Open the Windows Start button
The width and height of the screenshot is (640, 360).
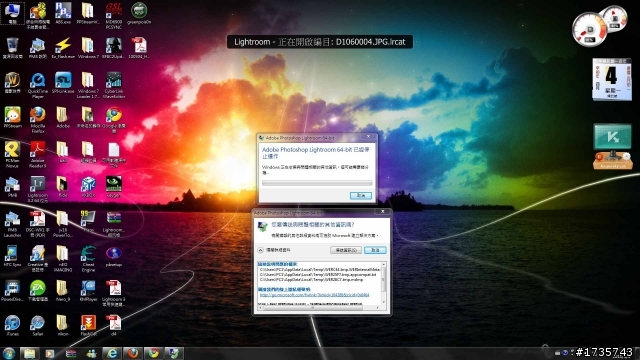[x=8, y=353]
